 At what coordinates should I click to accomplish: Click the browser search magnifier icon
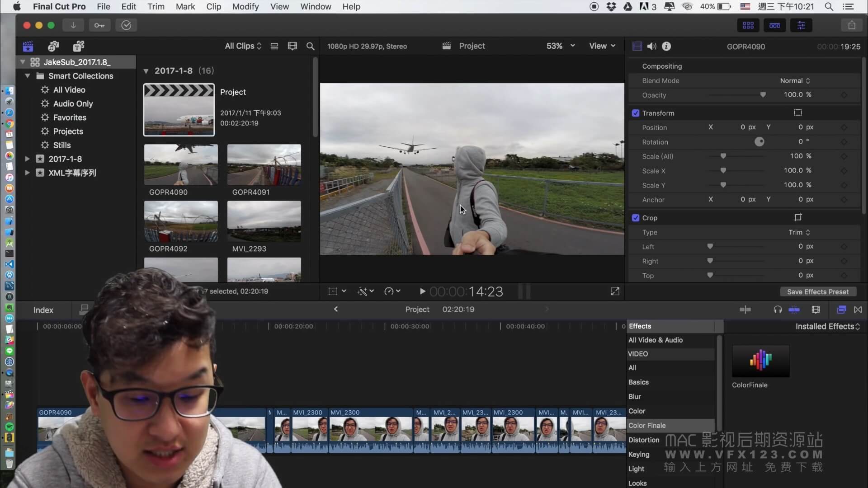[x=310, y=46]
